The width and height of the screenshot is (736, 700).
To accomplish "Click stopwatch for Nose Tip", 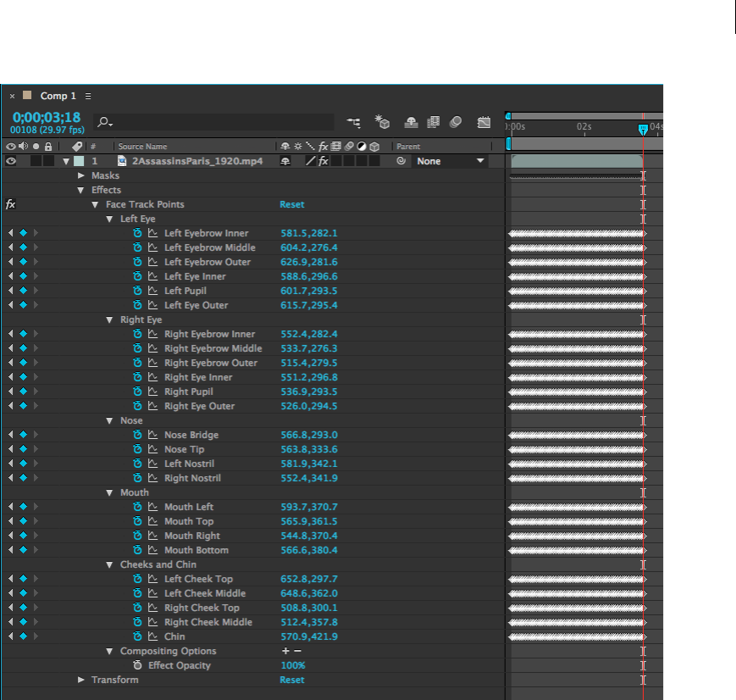I will coord(137,449).
